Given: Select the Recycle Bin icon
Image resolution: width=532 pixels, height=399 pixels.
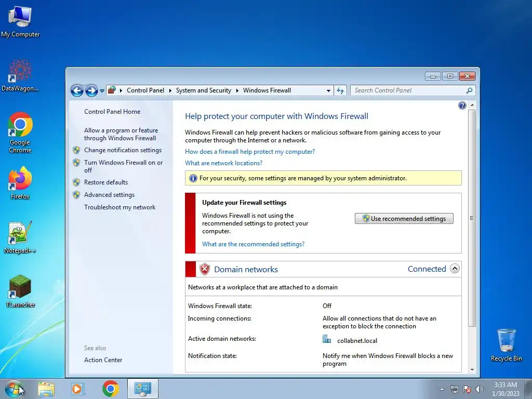Looking at the screenshot, I should click(506, 345).
